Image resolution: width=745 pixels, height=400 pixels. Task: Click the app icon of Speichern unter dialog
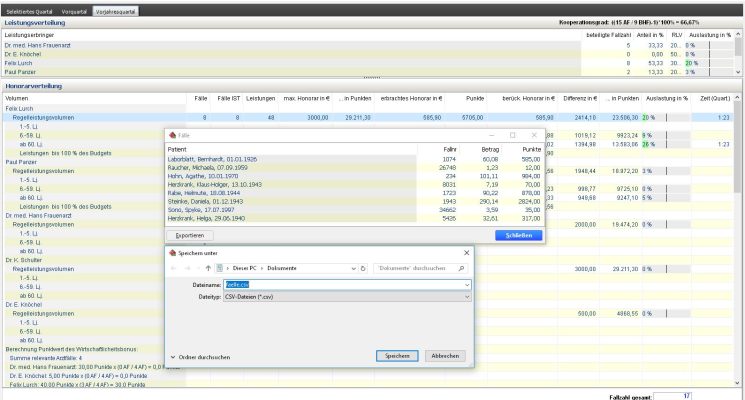pos(172,253)
